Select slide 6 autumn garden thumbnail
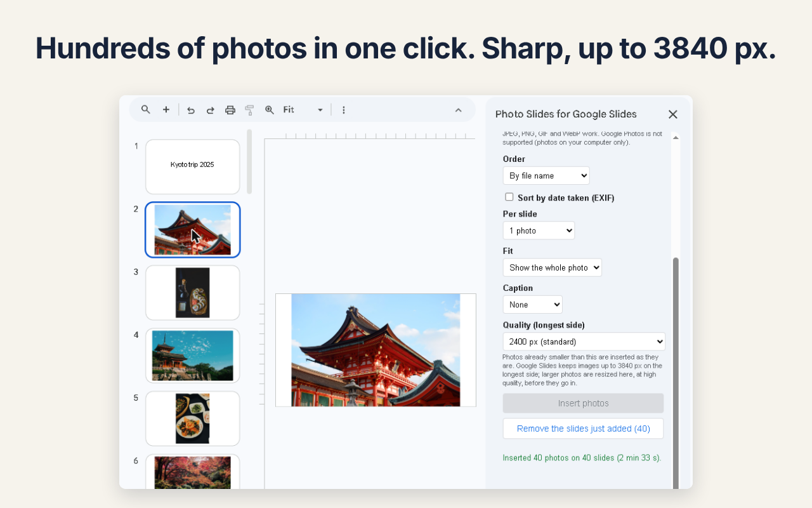This screenshot has width=812, height=508. pyautogui.click(x=193, y=471)
